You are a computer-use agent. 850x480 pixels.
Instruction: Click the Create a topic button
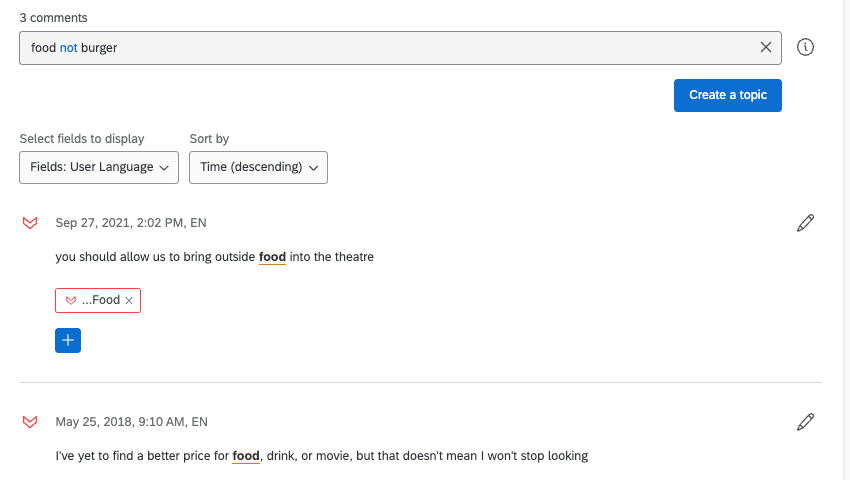point(727,95)
